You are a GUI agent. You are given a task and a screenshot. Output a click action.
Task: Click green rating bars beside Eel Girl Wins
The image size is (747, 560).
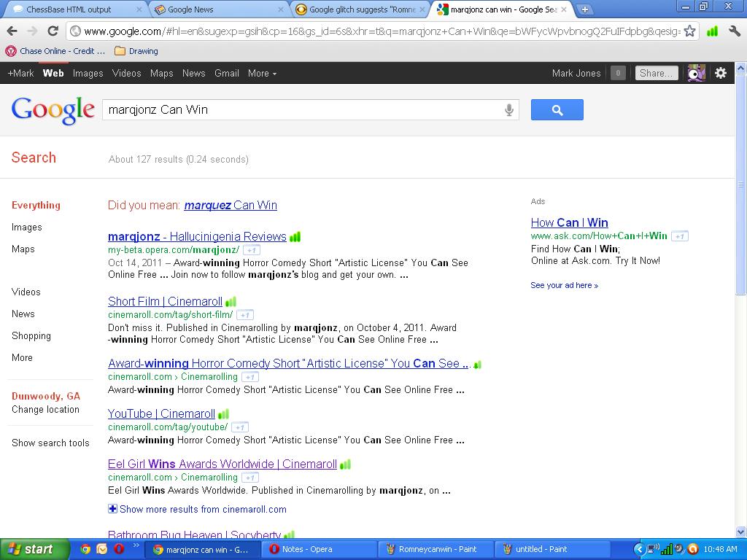click(x=345, y=464)
